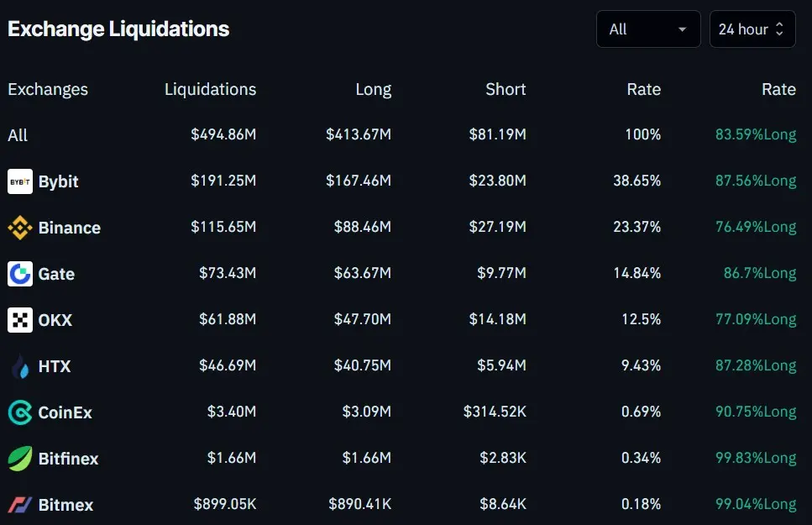Sort by the Long column header

coord(373,89)
